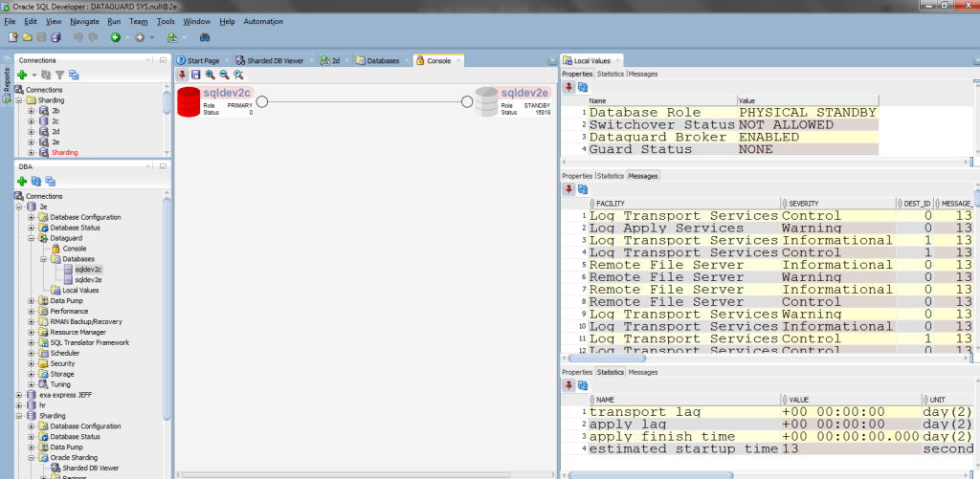Click the DBA panel collapse-all icon
980x479 pixels.
[51, 181]
